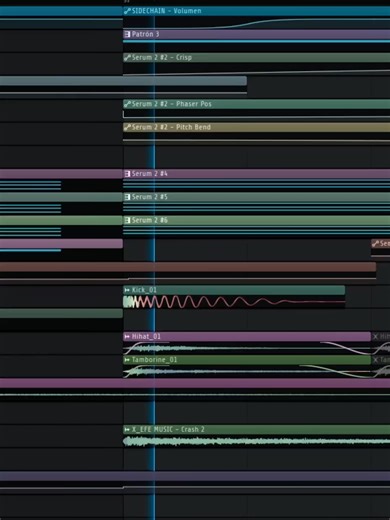
Task: Click the Serum 2 #4 pattern note lines
Action: [x=257, y=184]
